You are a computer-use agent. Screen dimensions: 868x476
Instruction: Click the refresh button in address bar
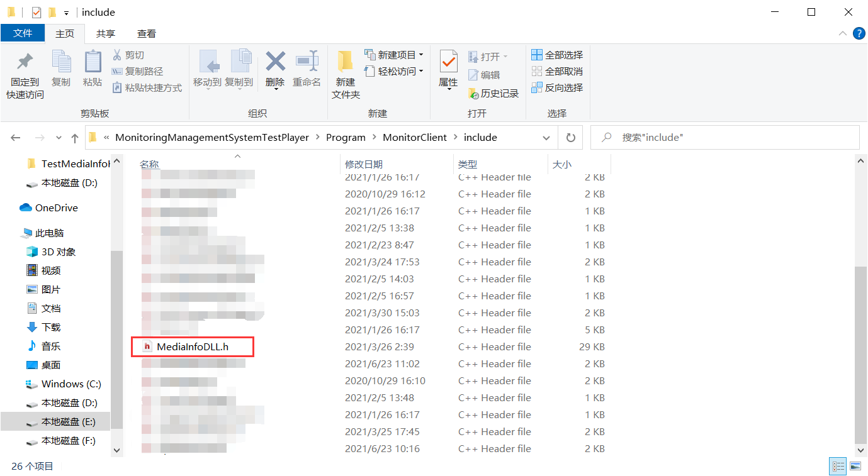pyautogui.click(x=570, y=137)
